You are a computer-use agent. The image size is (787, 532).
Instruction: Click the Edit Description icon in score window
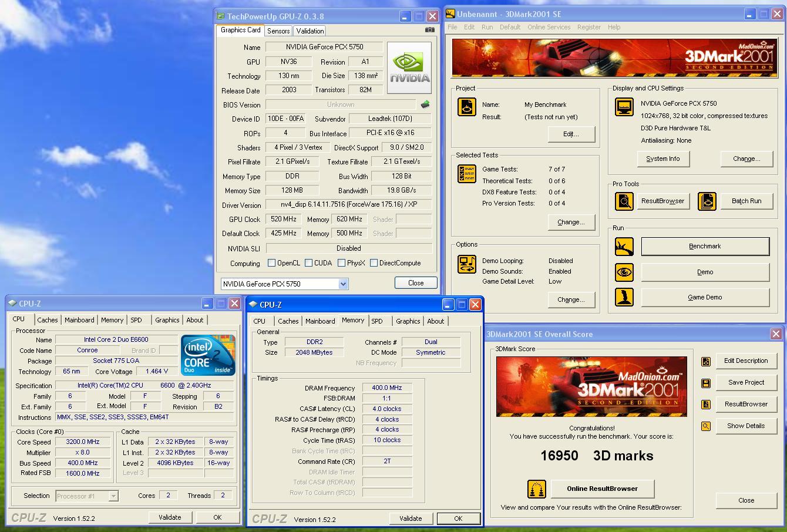[x=706, y=361]
